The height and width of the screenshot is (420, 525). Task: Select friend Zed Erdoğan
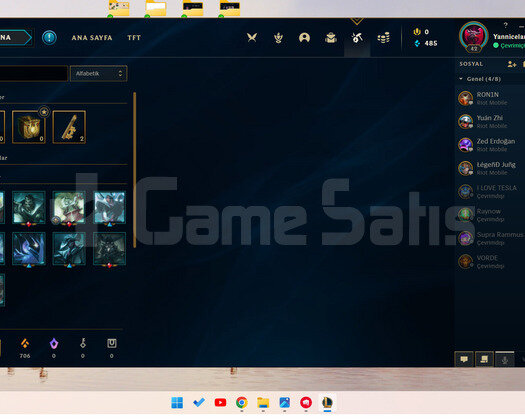491,145
